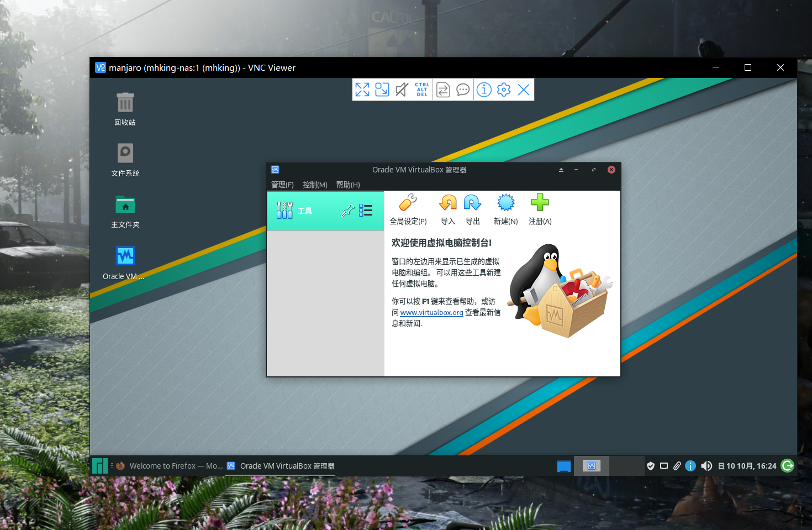Toggle the pin icon beside 工具
Image resolution: width=812 pixels, height=530 pixels.
(348, 210)
